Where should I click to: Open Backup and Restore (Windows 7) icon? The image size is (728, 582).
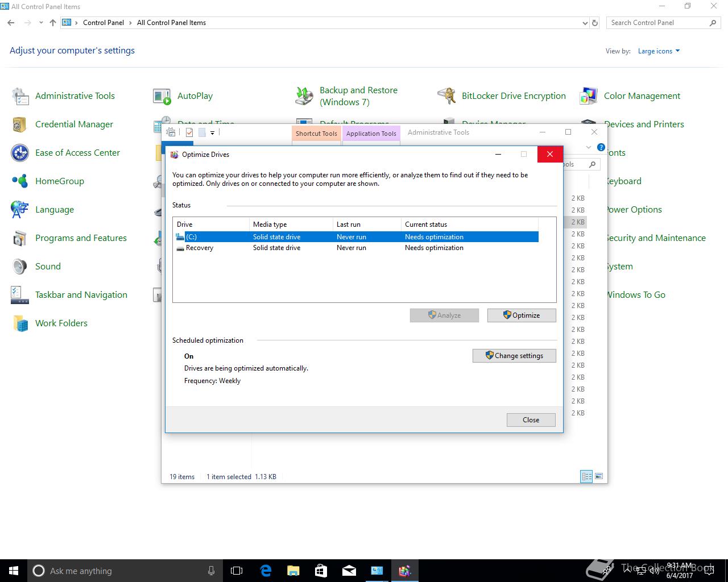(x=304, y=96)
